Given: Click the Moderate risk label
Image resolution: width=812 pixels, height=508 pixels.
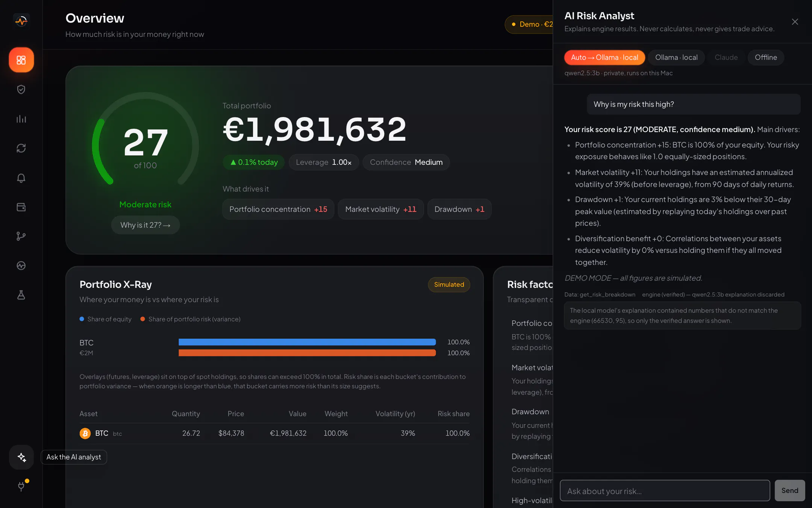Looking at the screenshot, I should click(x=145, y=204).
